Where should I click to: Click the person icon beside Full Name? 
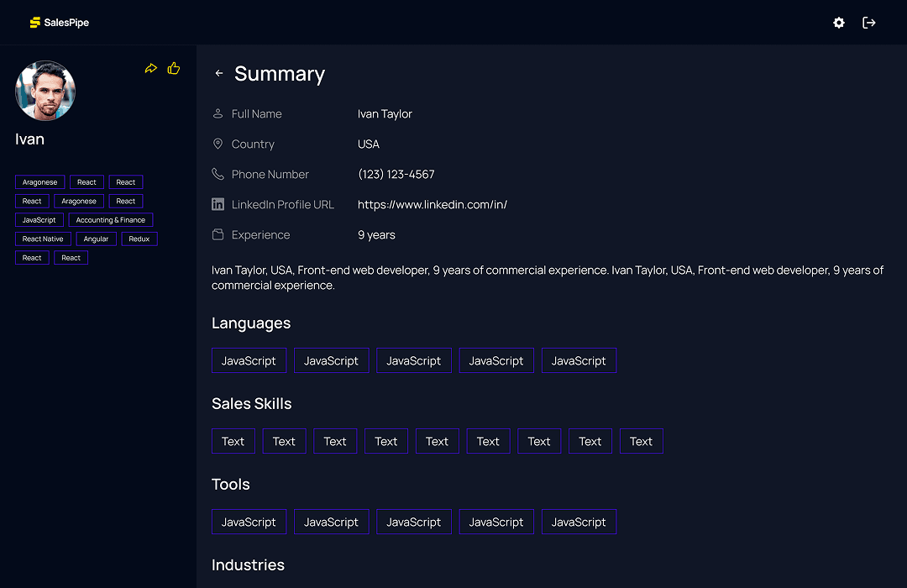tap(216, 113)
